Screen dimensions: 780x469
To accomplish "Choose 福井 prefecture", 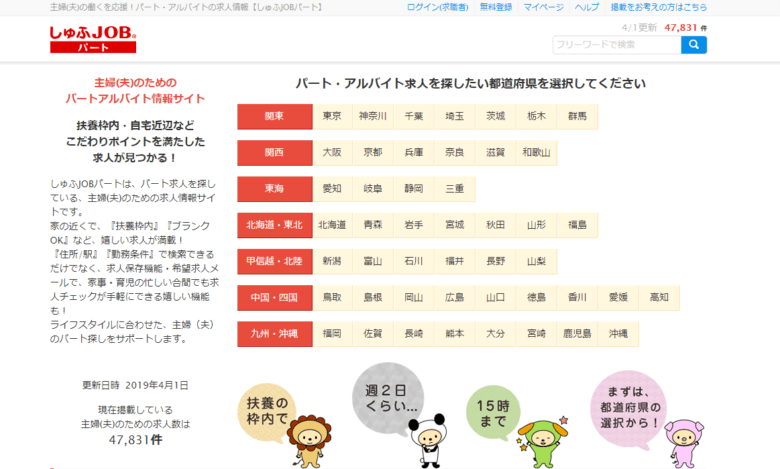I will click(x=455, y=262).
